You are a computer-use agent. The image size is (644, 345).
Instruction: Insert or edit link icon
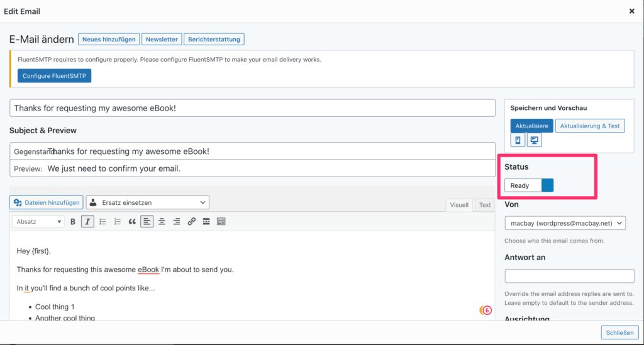(x=191, y=222)
